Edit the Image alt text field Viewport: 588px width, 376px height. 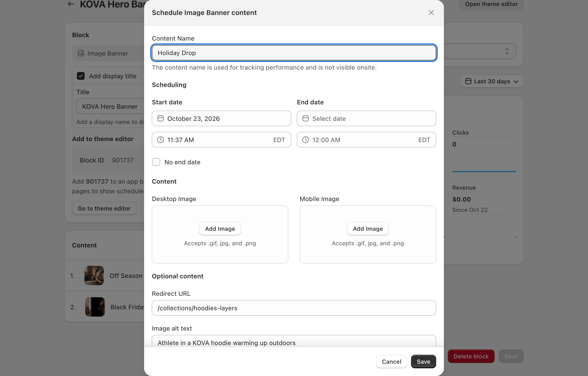[294, 341]
